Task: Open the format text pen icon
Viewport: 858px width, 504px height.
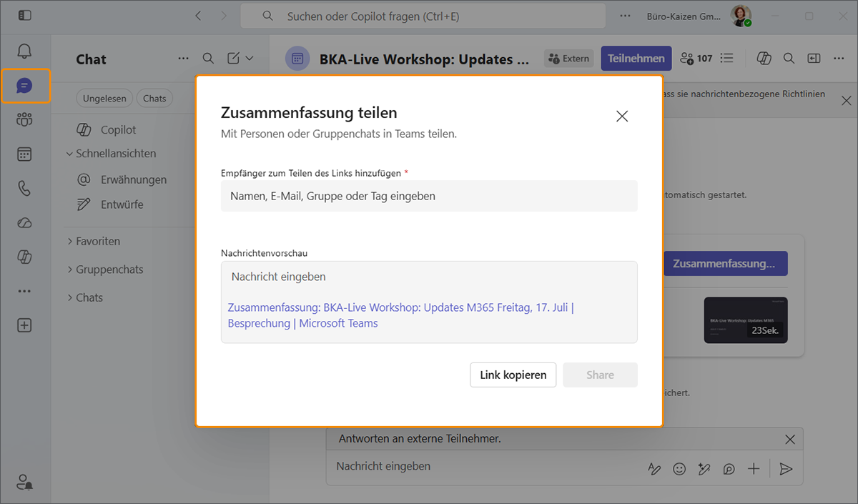Action: coord(654,469)
